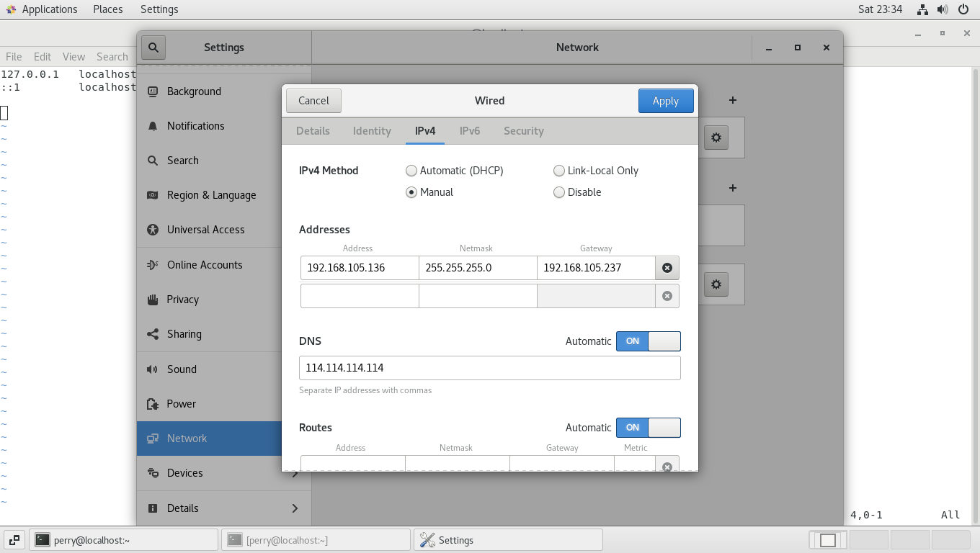Open the Applications menu
The height and width of the screenshot is (553, 980).
coord(42,9)
